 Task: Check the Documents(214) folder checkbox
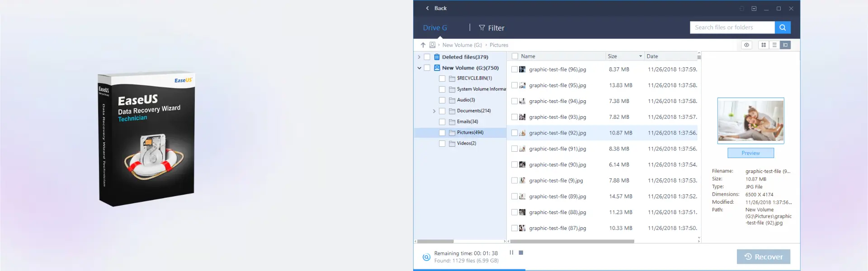(x=442, y=111)
